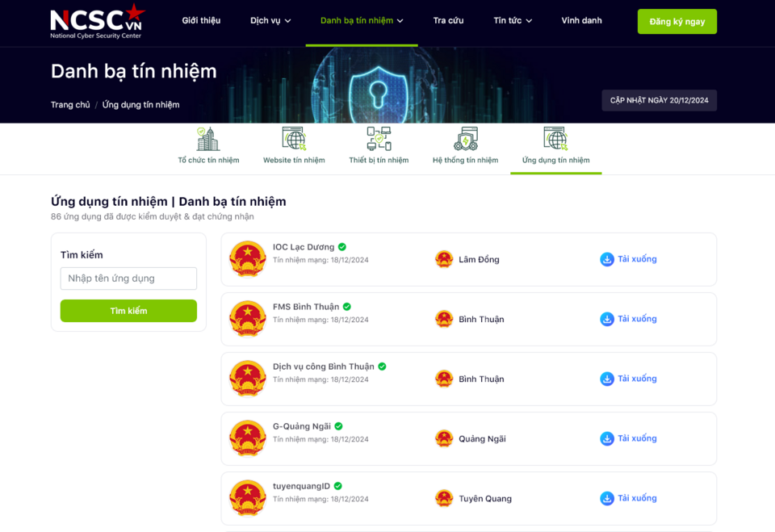Click the G-Quảng Ngãi emblem logo
The image size is (775, 532).
click(248, 438)
